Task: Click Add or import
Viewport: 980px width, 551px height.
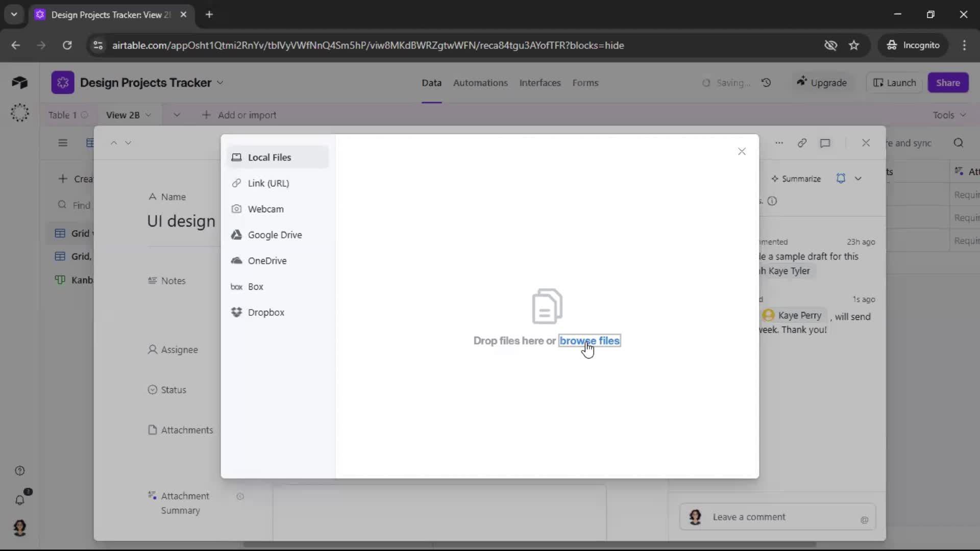Action: point(239,115)
